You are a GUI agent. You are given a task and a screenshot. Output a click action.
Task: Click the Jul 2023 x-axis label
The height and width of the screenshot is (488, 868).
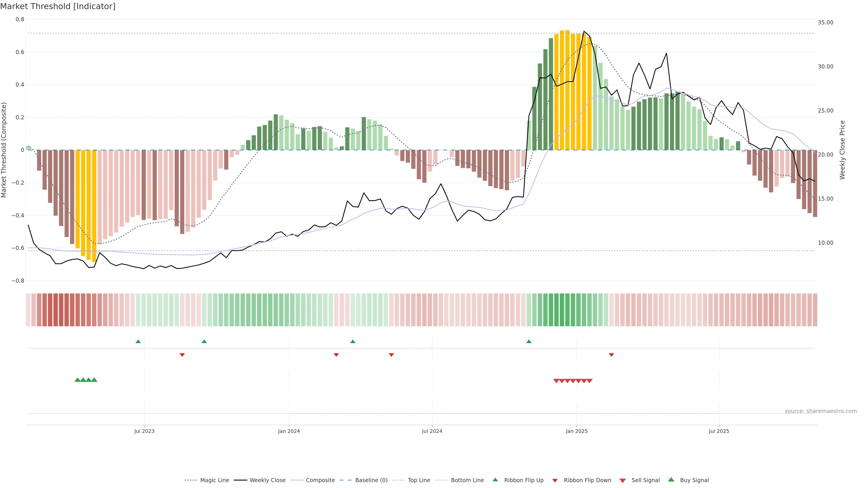[144, 431]
